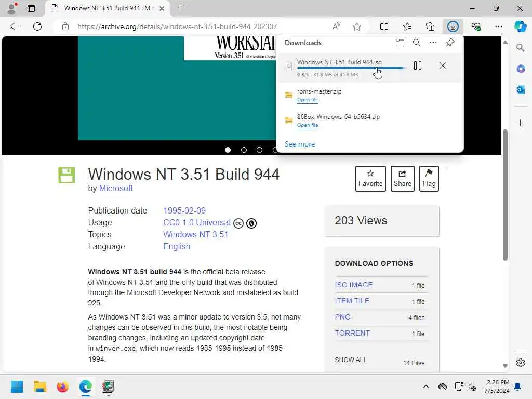Viewport: 532px width, 399px height.
Task: Pause the Windows NT 3.51 Build 944.iso download
Action: pyautogui.click(x=418, y=65)
